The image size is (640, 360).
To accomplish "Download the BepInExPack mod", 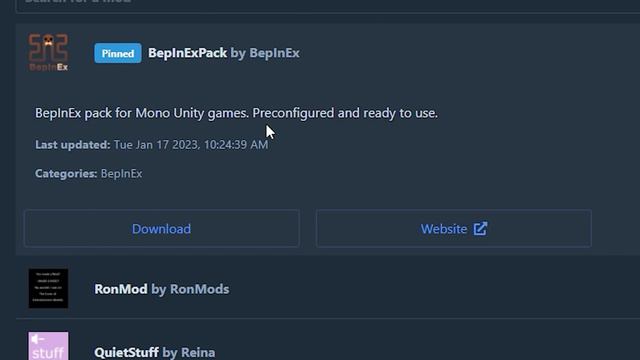I will [x=162, y=229].
